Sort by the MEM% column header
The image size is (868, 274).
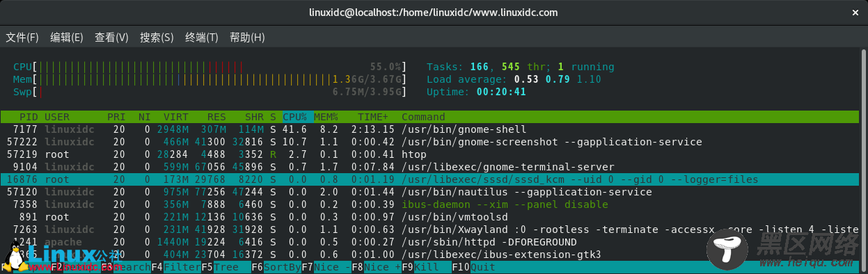coord(326,117)
